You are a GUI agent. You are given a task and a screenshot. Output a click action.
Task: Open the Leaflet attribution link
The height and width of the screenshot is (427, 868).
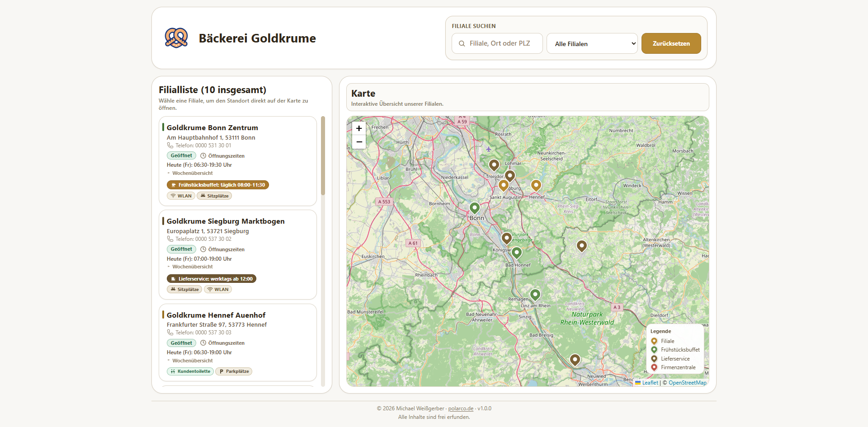click(650, 383)
